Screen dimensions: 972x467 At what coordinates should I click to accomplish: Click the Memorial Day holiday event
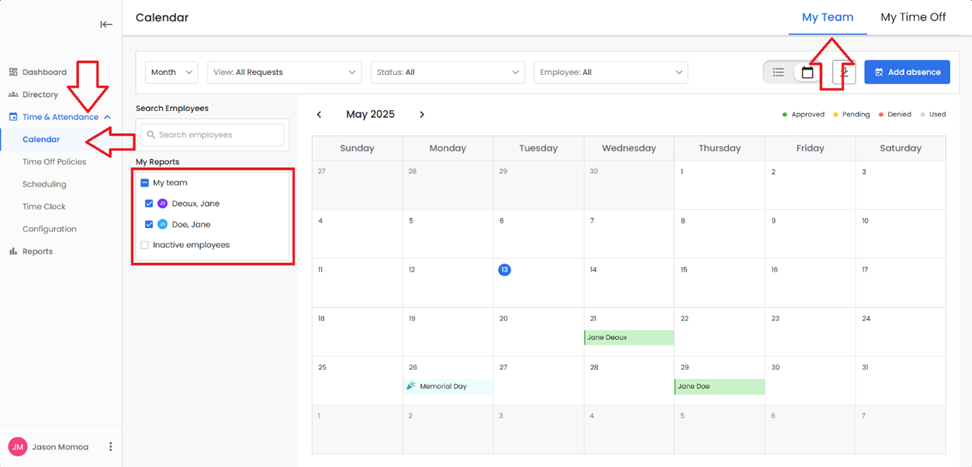click(x=447, y=386)
